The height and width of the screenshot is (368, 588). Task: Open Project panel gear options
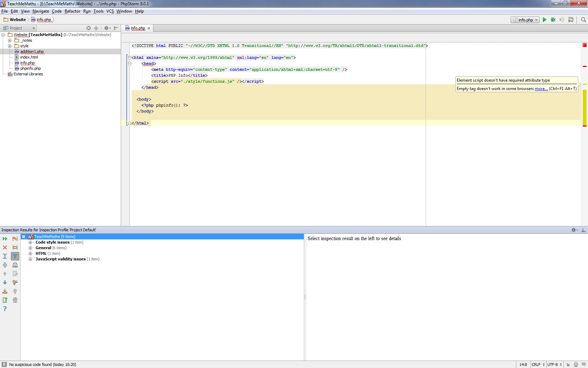[x=107, y=28]
